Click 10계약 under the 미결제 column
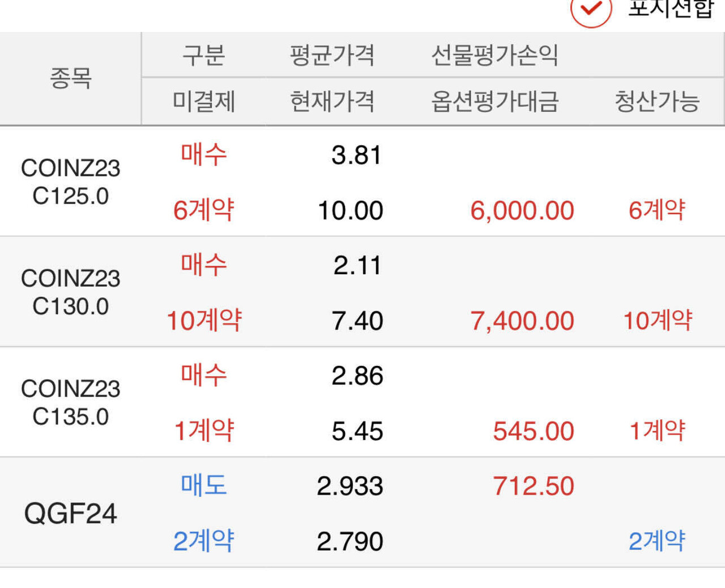Image resolution: width=725 pixels, height=588 pixels. [x=204, y=320]
